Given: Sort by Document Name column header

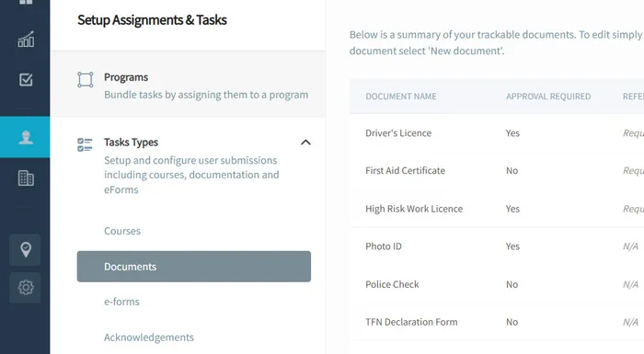Looking at the screenshot, I should coord(401,97).
